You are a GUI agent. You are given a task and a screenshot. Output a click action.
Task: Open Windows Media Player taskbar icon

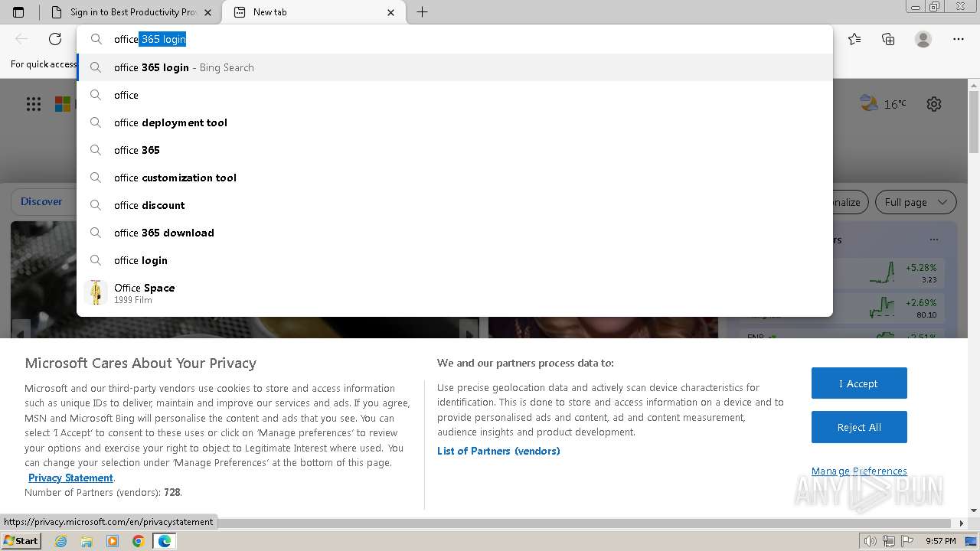[113, 541]
